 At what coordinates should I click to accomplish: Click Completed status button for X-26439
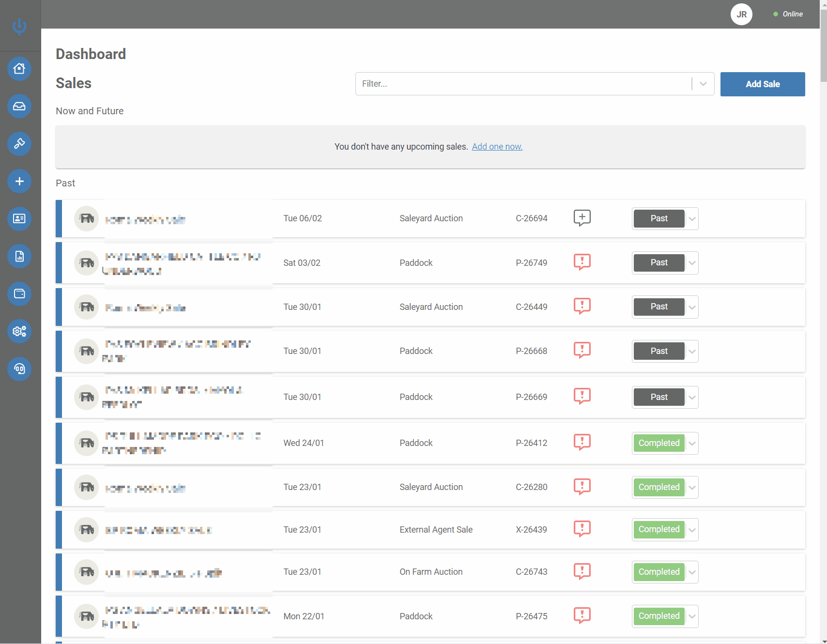pos(659,530)
